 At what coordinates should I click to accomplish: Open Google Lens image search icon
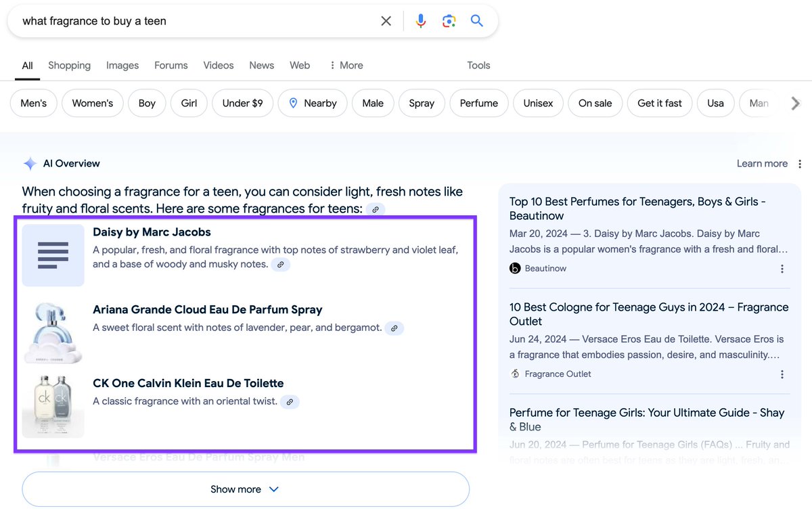449,21
